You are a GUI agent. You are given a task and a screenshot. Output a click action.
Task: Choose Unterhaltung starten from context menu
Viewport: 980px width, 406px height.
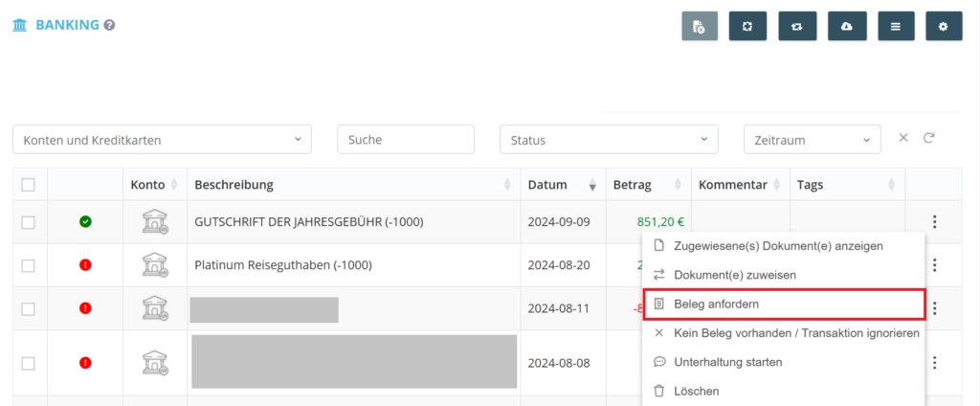click(x=783, y=362)
